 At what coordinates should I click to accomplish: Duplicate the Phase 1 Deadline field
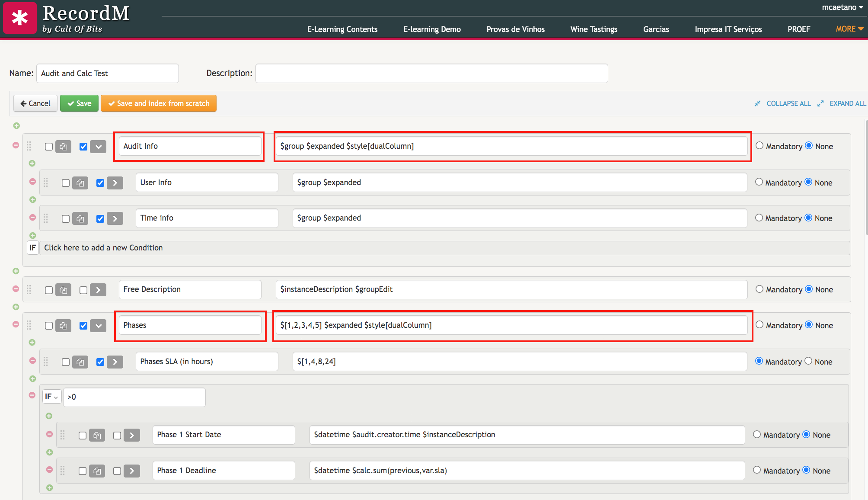pos(97,471)
